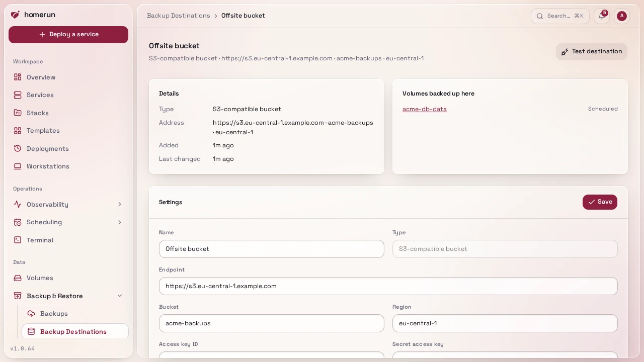Open Templates in the sidebar
This screenshot has height=362, width=644.
coord(68,131)
